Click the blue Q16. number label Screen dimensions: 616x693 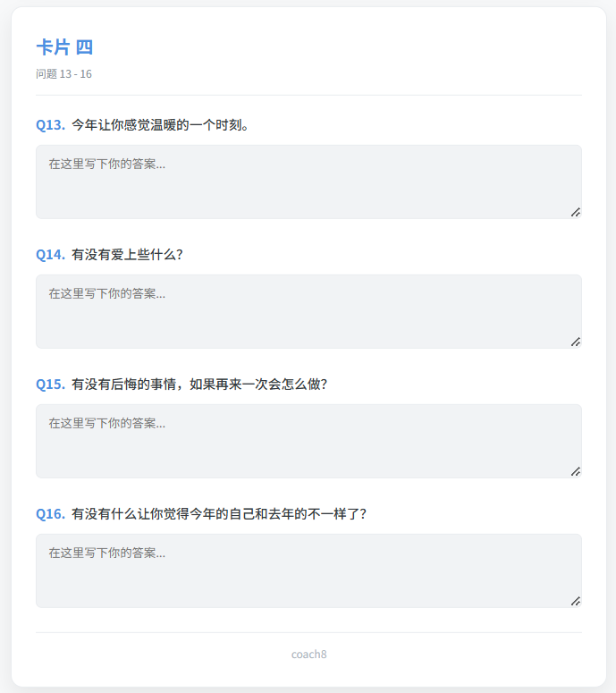click(50, 514)
